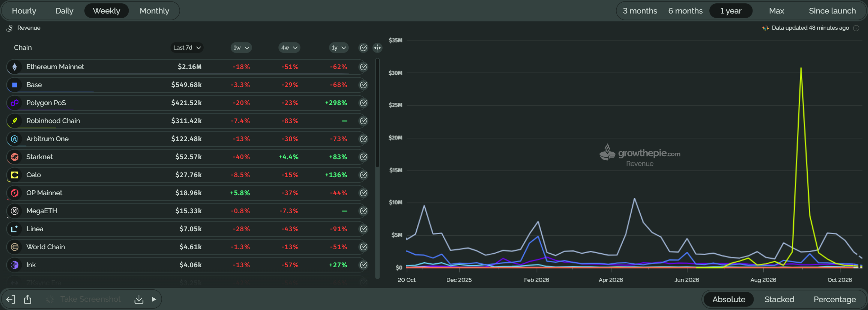This screenshot has height=310, width=868.
Task: Toggle Linea row visibility check
Action: point(363,229)
